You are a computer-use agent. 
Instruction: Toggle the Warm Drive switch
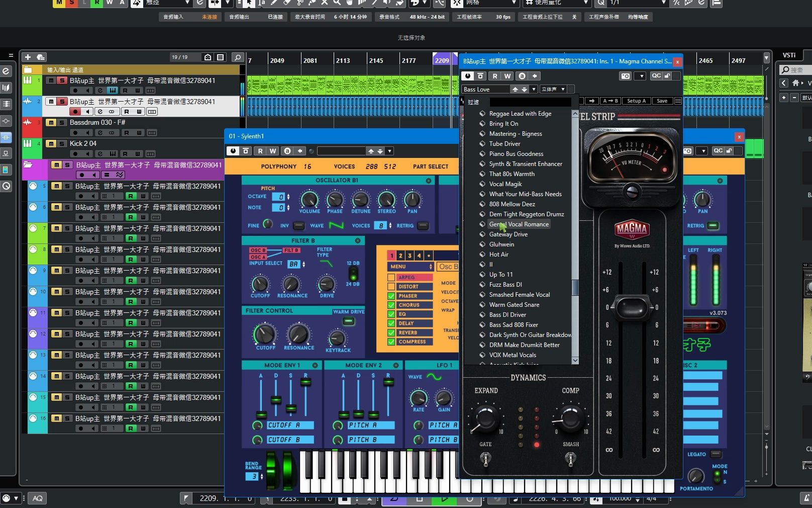click(348, 321)
